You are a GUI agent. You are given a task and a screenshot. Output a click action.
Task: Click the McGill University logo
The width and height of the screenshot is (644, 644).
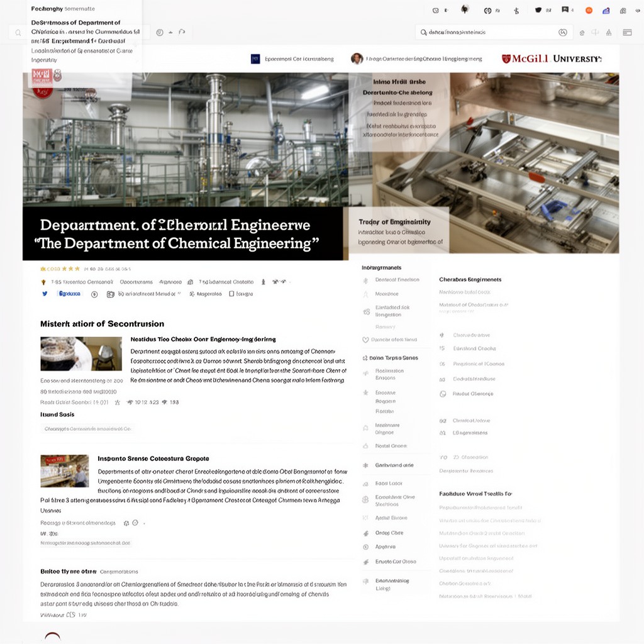coord(552,58)
